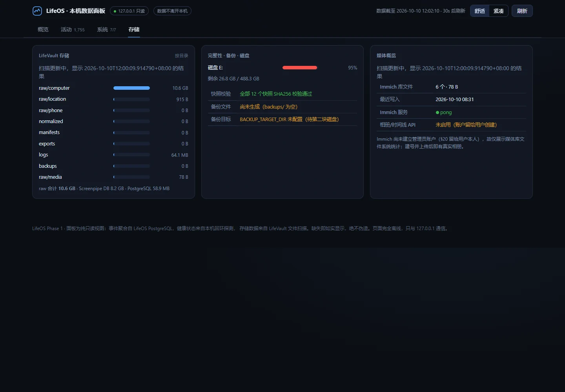Switch to 紧凑 compact density

point(499,11)
